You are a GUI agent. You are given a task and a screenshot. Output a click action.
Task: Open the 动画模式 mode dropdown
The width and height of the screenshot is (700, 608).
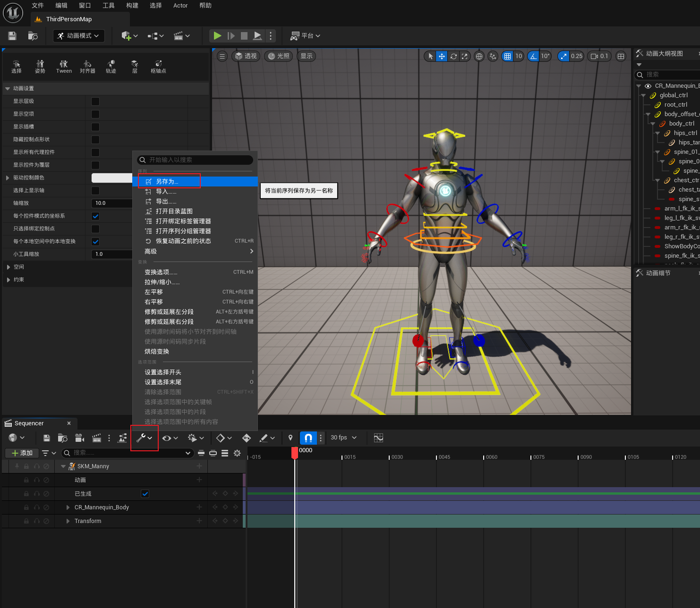[79, 36]
